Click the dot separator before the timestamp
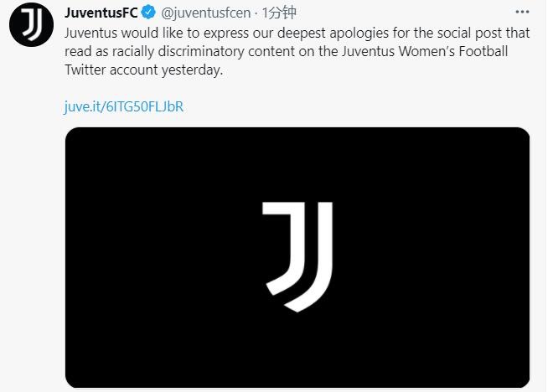548x392 pixels. (x=256, y=13)
